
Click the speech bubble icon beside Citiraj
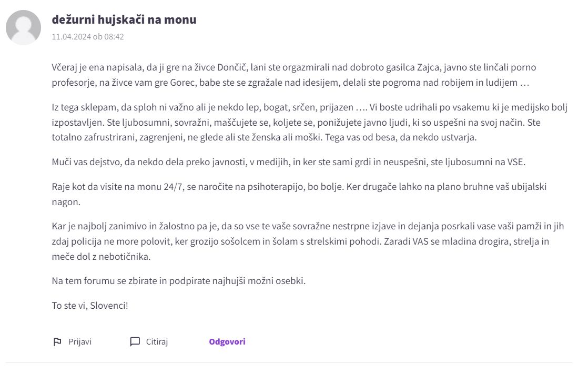(x=135, y=342)
